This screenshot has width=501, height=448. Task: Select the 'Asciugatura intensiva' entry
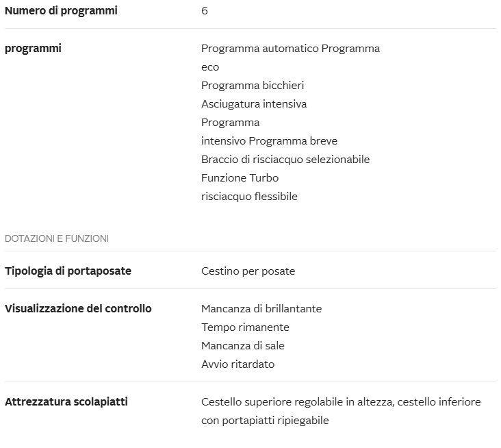(254, 104)
